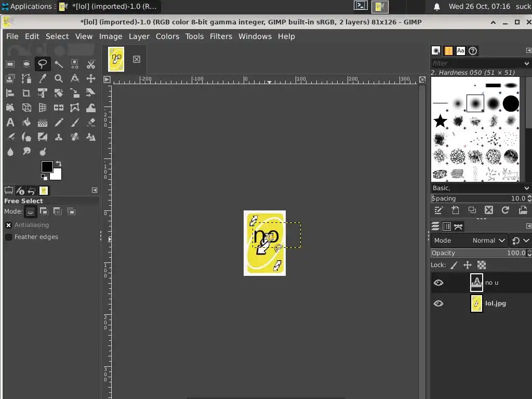Switch to the Undo History tab
Screen dimensions: 532x399
32,191
